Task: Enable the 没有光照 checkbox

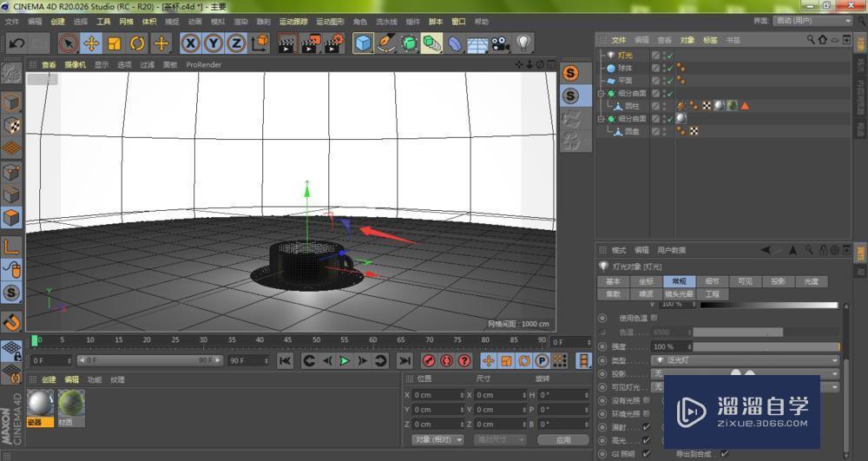Action: point(646,400)
